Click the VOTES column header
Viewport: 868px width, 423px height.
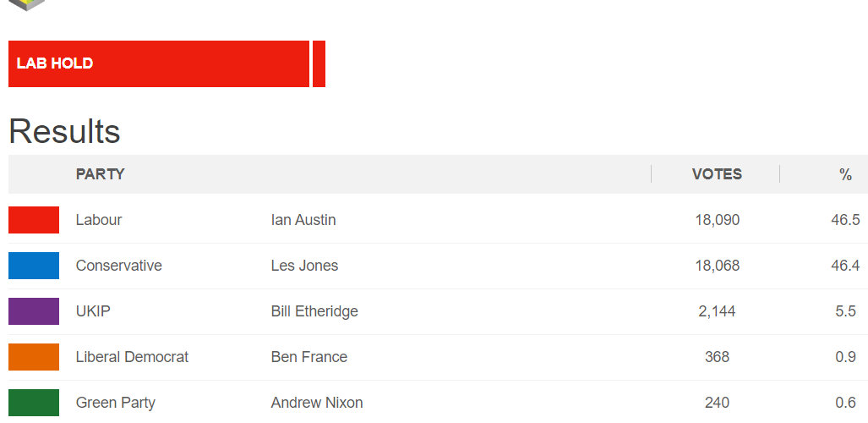pyautogui.click(x=717, y=174)
